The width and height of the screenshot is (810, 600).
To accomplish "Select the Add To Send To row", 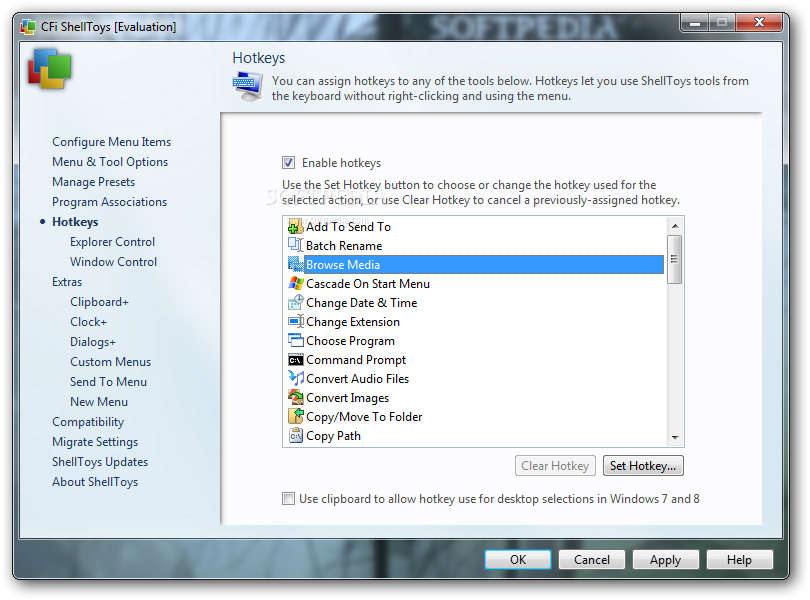I will (x=474, y=227).
